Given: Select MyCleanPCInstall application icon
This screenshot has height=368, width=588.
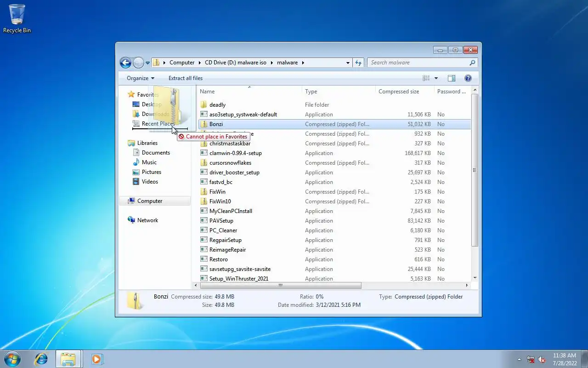Looking at the screenshot, I should click(x=204, y=211).
